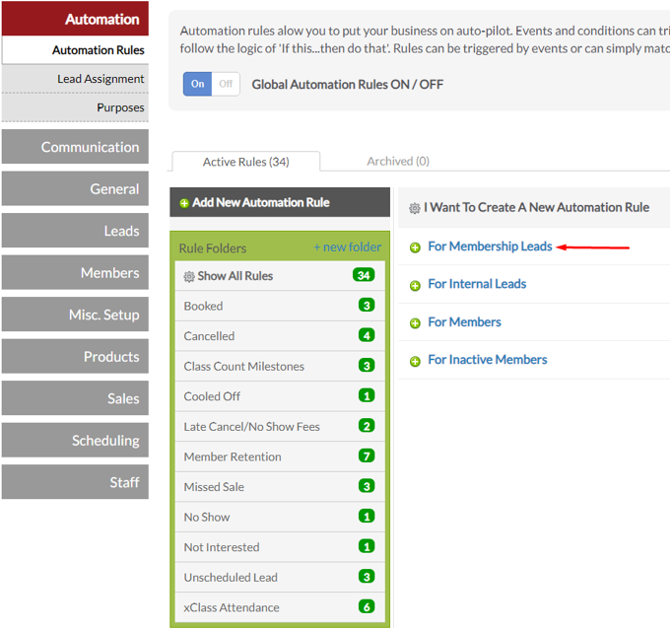Expand the Sales sidebar section
The image size is (672, 631).
click(76, 398)
